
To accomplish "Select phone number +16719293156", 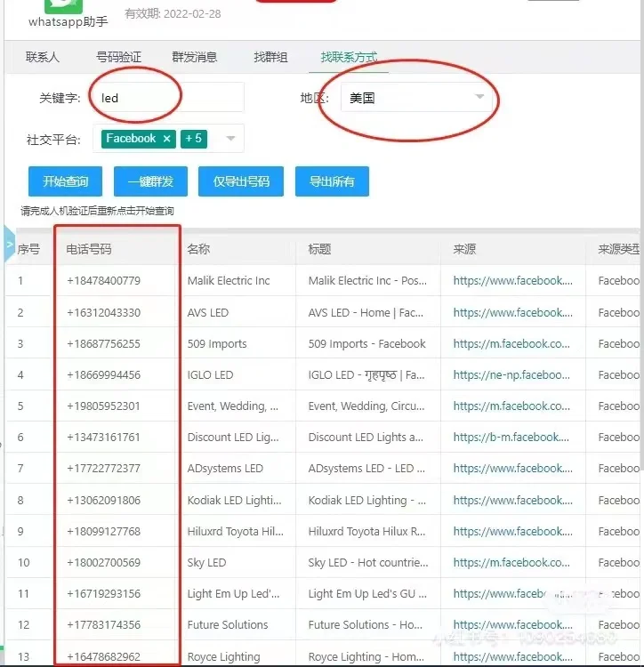I will click(x=103, y=593).
